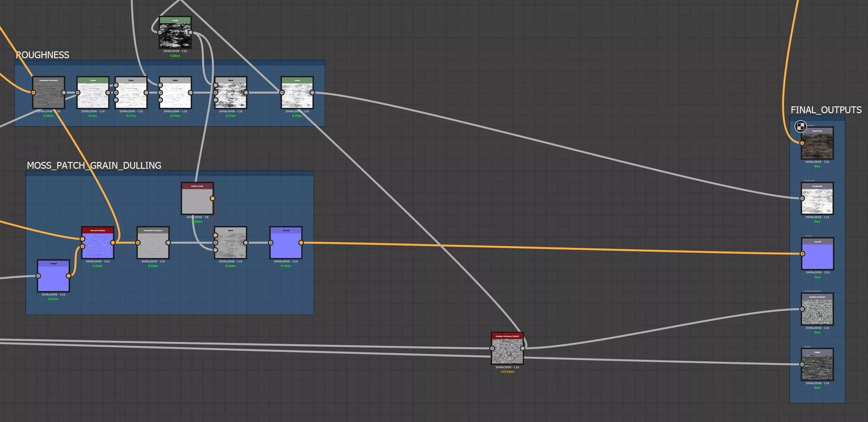Viewport: 868px width, 422px height.
Task: Select the Normal Combine node
Action: tap(98, 245)
